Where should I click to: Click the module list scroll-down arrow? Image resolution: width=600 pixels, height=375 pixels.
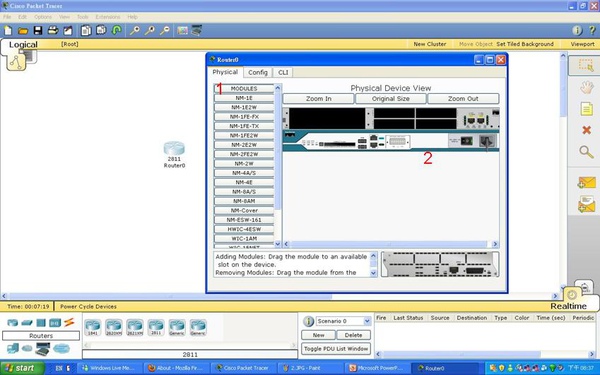pos(278,244)
